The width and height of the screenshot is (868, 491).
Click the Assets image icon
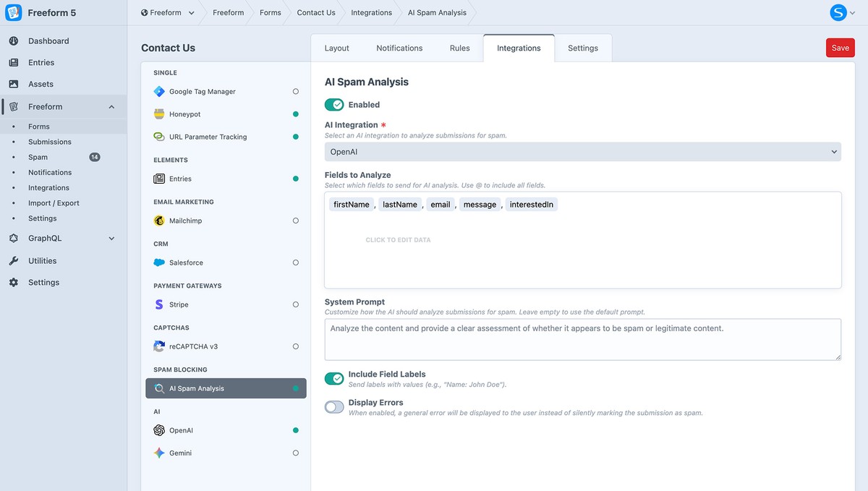tap(14, 84)
